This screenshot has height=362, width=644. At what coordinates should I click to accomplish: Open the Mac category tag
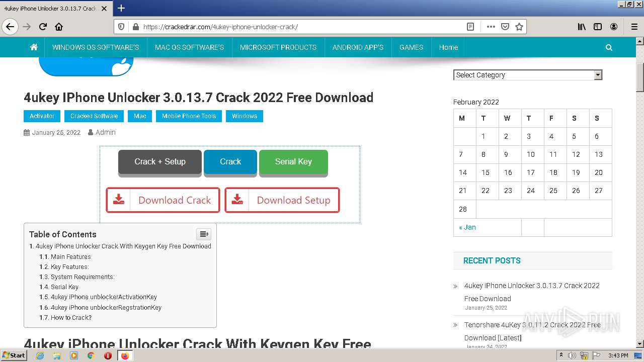(x=140, y=116)
